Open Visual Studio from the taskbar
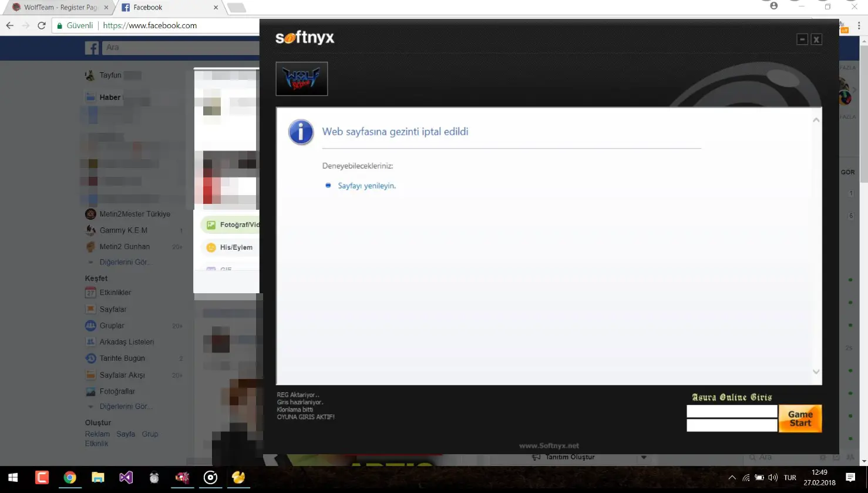868x493 pixels. (x=126, y=478)
